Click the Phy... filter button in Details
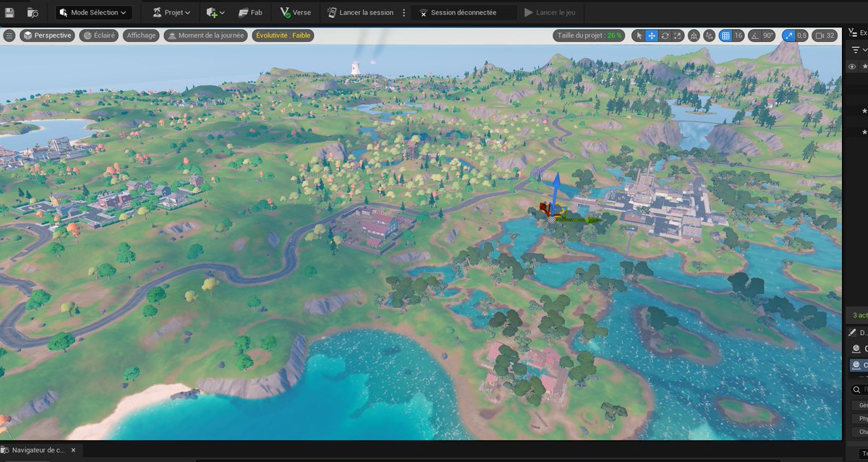 click(860, 419)
